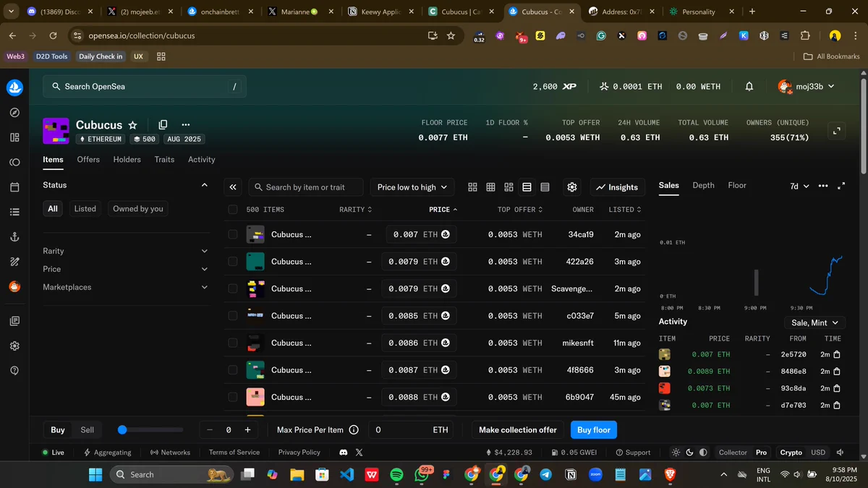This screenshot has width=868, height=488.
Task: Click the sound speaker icon in footer
Action: pos(841,452)
